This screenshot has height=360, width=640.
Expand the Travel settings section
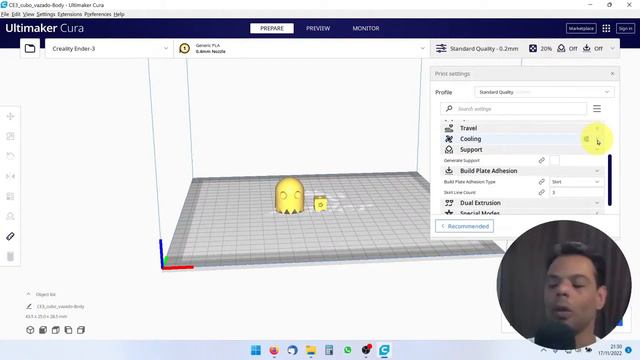tap(597, 128)
